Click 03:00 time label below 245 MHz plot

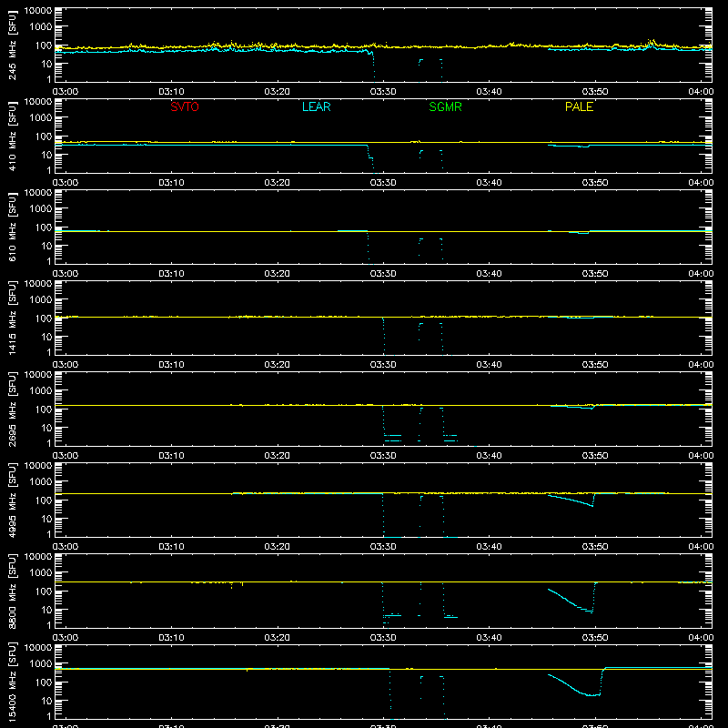[x=65, y=92]
